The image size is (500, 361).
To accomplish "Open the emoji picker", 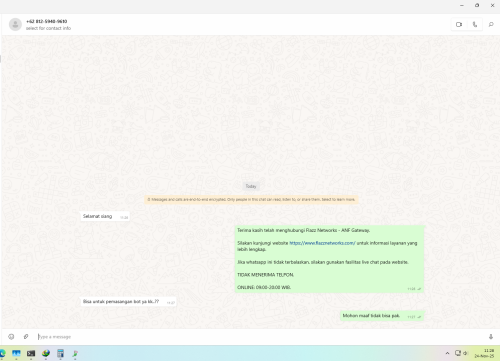I will click(x=11, y=337).
